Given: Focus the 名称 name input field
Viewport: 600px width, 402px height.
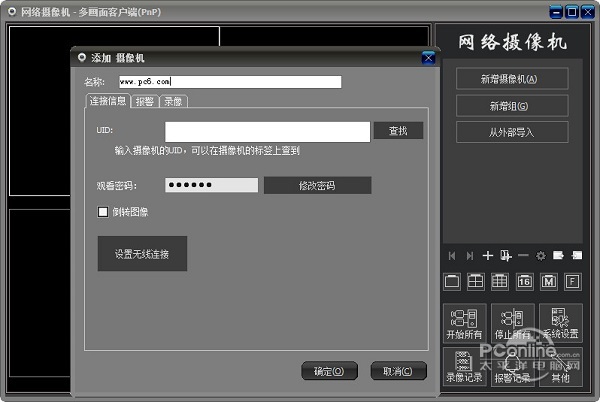Looking at the screenshot, I should (230, 82).
